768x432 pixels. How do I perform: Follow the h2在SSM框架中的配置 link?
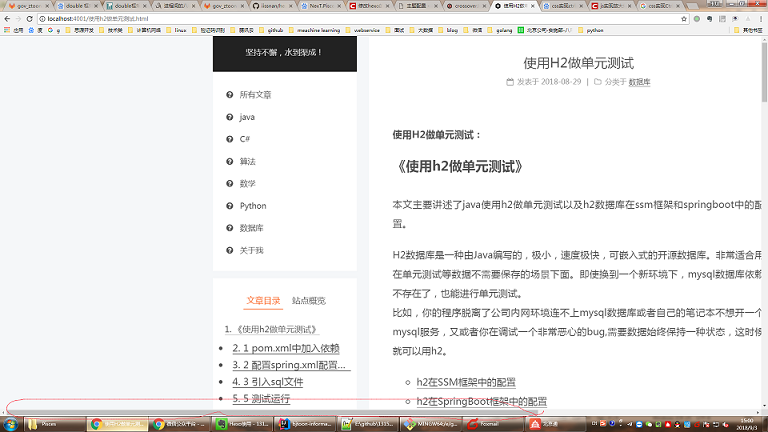(x=466, y=382)
